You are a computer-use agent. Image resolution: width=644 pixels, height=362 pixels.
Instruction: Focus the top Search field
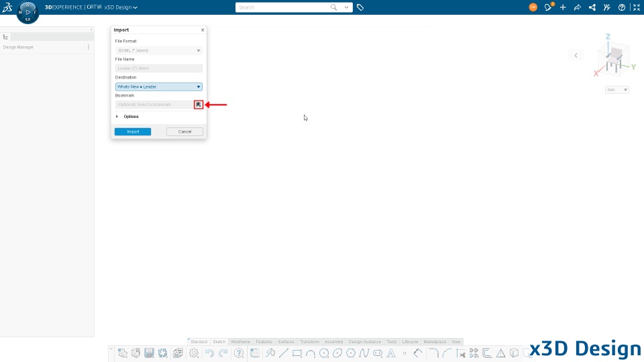click(282, 7)
